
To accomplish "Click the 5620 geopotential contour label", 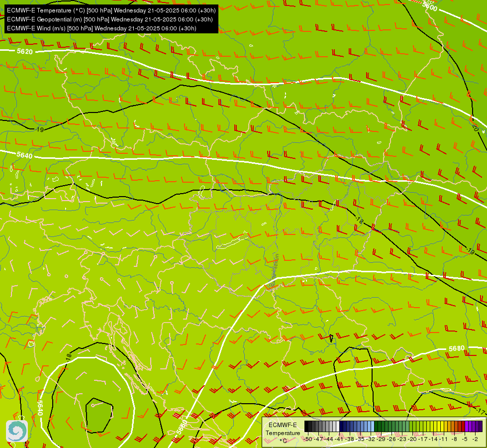I will pos(24,51).
